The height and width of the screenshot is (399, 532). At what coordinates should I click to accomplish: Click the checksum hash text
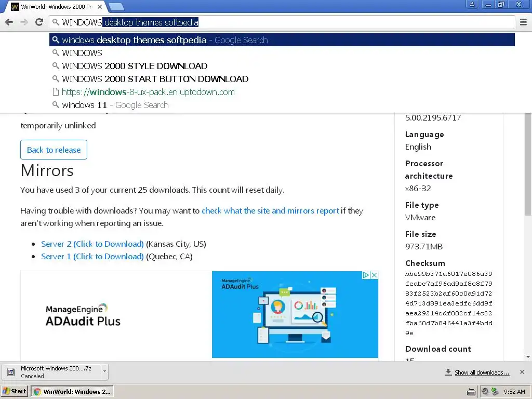(448, 303)
